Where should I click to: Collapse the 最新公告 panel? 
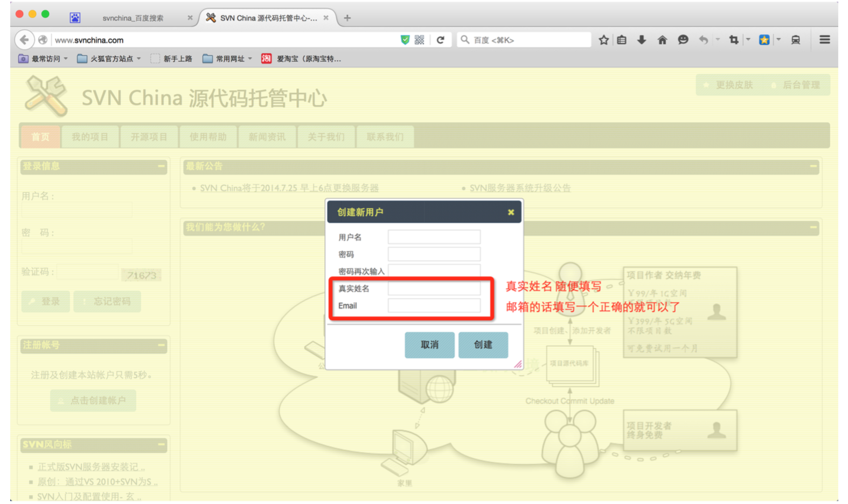[x=814, y=166]
